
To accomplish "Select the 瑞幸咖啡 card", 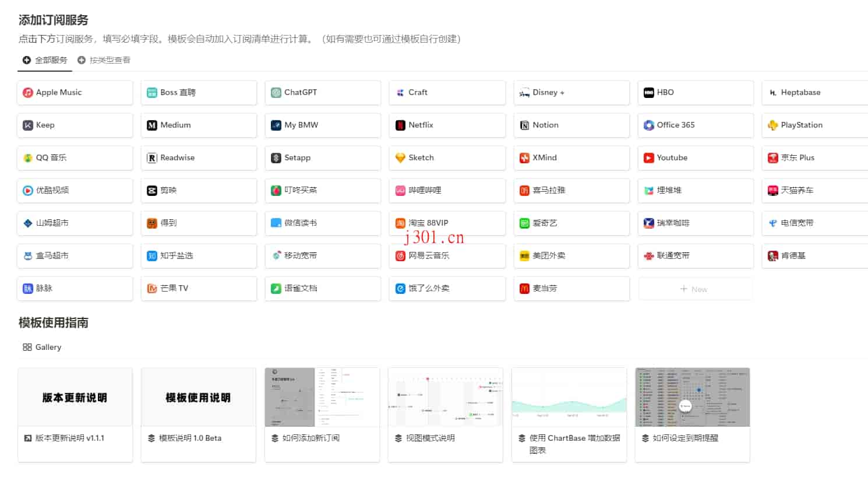I will click(695, 223).
